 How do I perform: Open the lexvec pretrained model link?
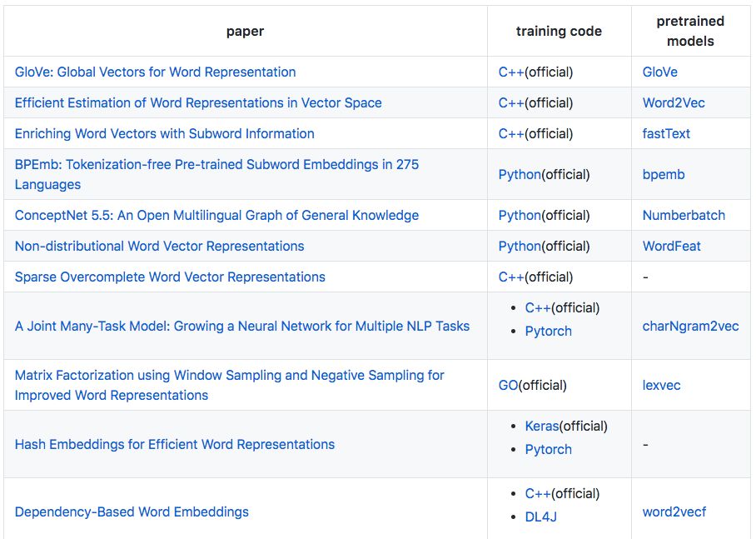(x=663, y=385)
